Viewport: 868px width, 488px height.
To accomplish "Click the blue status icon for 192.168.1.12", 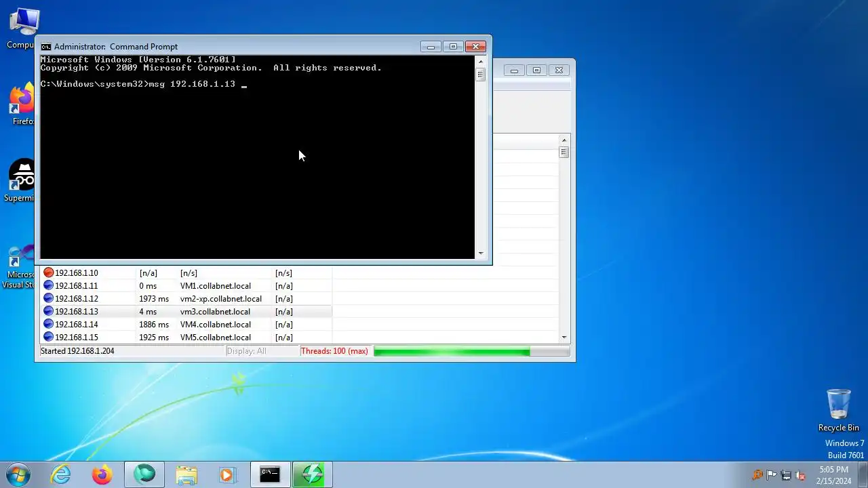I will (48, 298).
